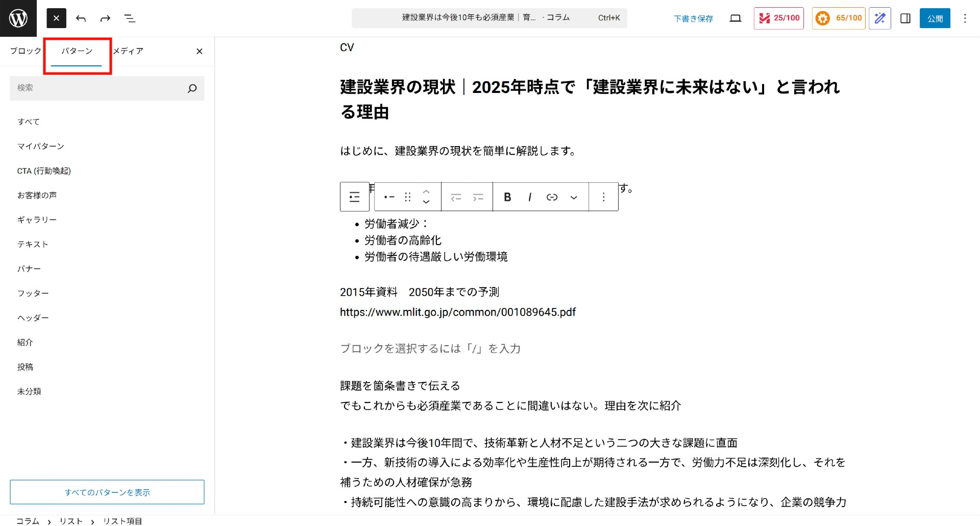Screen dimensions: 980x526
Task: Insert a link in the list item
Action: [552, 197]
